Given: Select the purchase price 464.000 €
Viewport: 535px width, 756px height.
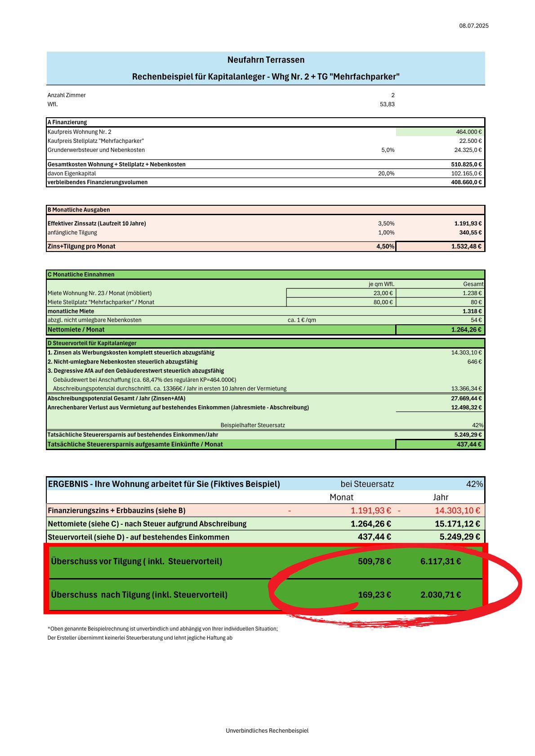Looking at the screenshot, I should coord(468,132).
